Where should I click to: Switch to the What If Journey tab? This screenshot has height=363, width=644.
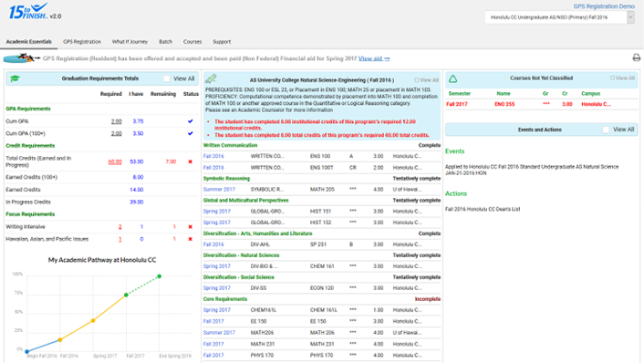point(130,41)
